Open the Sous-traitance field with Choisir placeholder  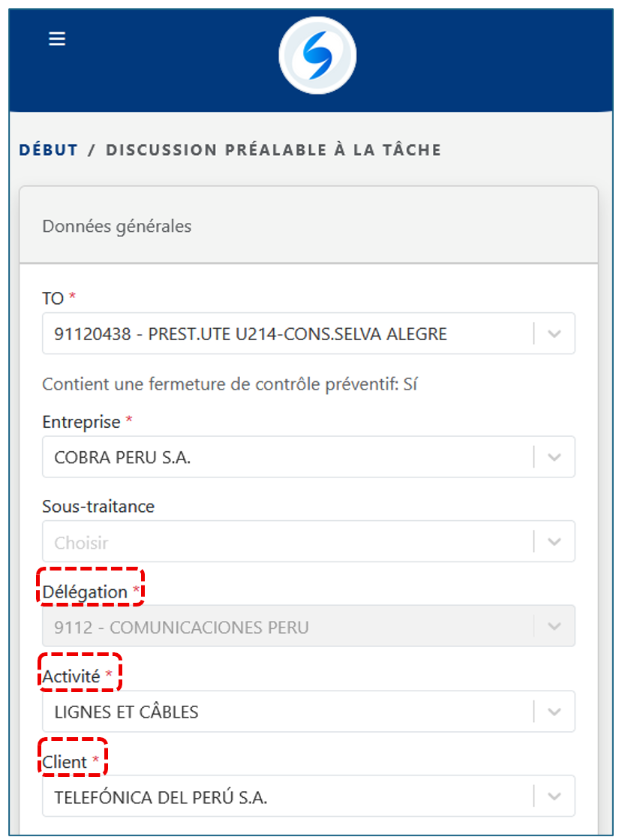coord(285,542)
